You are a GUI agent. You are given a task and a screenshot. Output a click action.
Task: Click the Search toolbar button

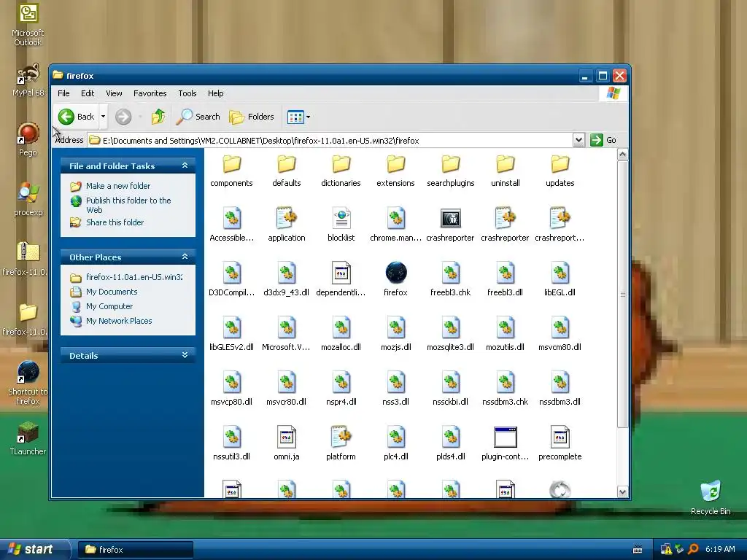pyautogui.click(x=198, y=117)
